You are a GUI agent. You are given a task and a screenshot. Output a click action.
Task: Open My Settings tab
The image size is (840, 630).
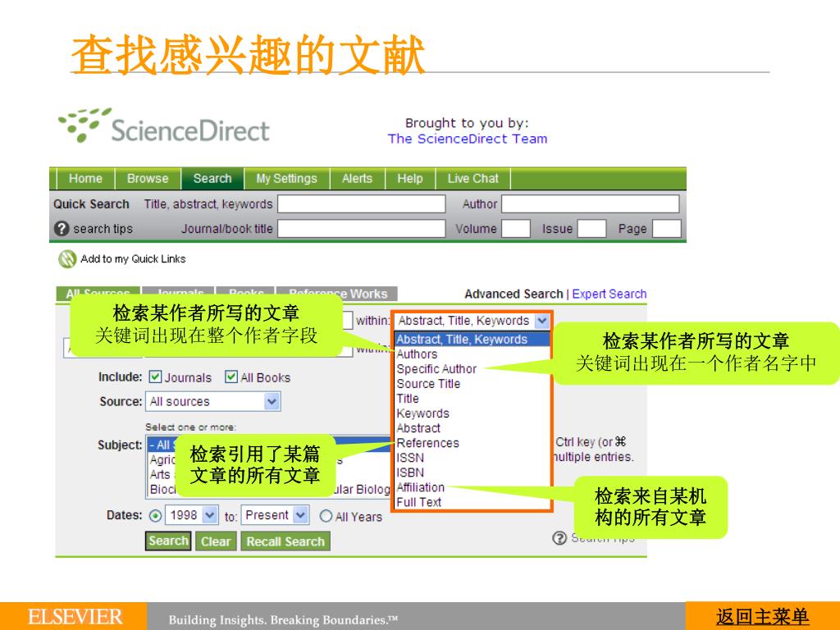pos(286,178)
